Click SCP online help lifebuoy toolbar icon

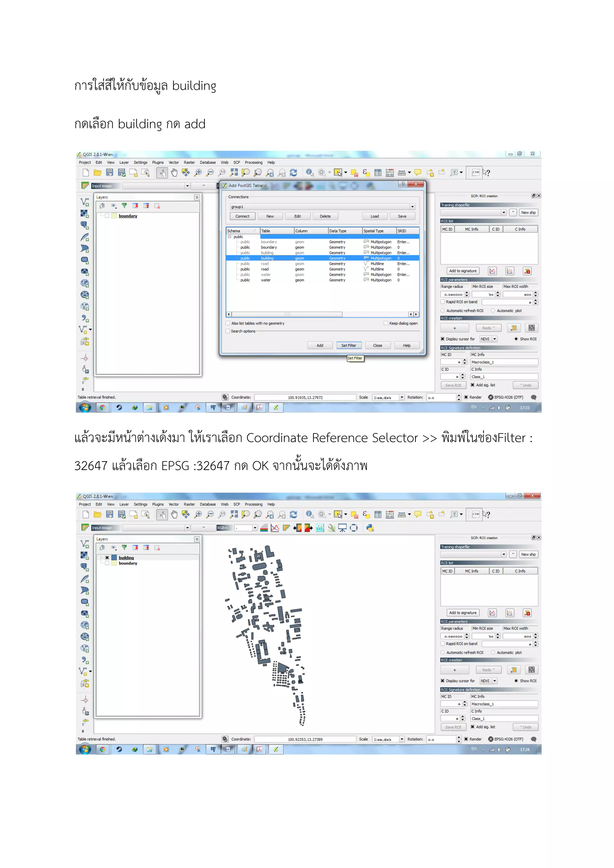(x=353, y=528)
